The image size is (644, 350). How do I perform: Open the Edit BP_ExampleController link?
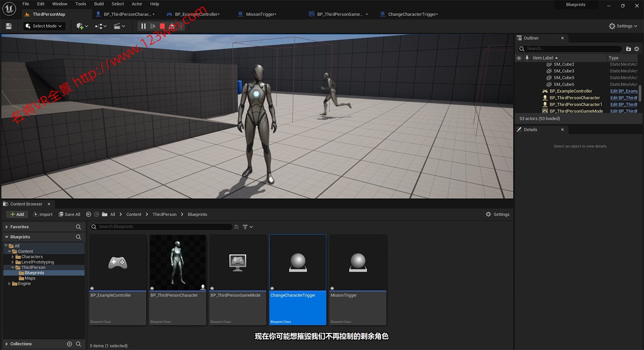pyautogui.click(x=623, y=91)
